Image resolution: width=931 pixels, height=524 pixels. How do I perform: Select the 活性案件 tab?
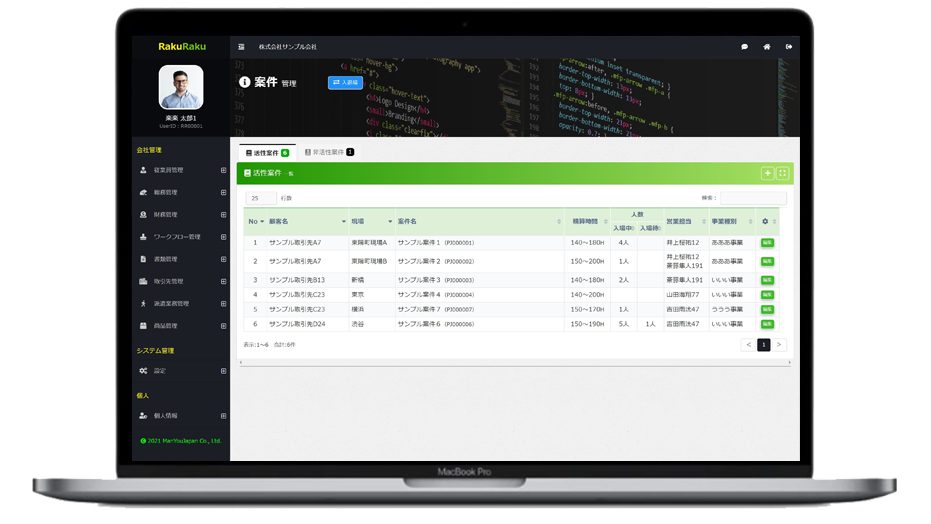pos(266,153)
